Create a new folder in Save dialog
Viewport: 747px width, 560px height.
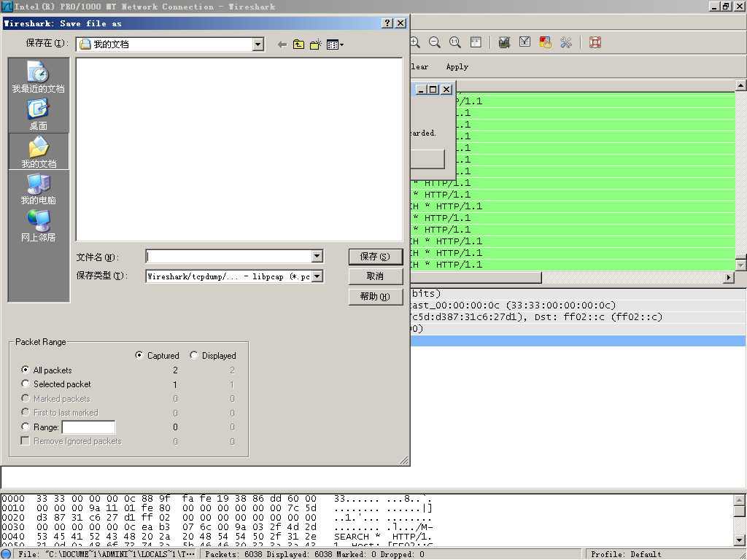[315, 44]
